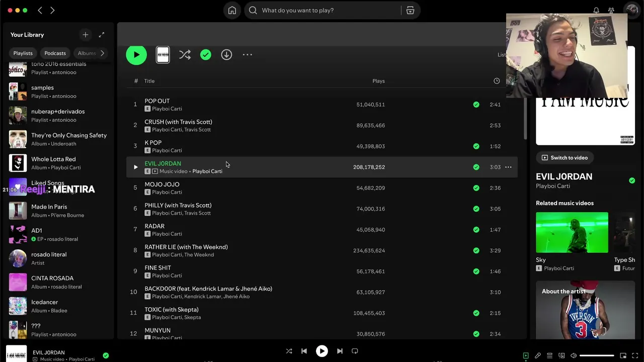Expand Your Library to full view
644x362 pixels.
102,35
